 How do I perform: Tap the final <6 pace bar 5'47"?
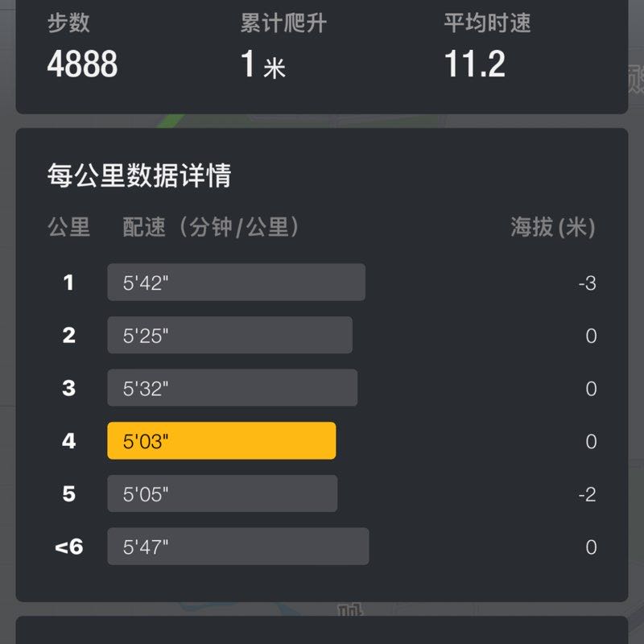[237, 547]
